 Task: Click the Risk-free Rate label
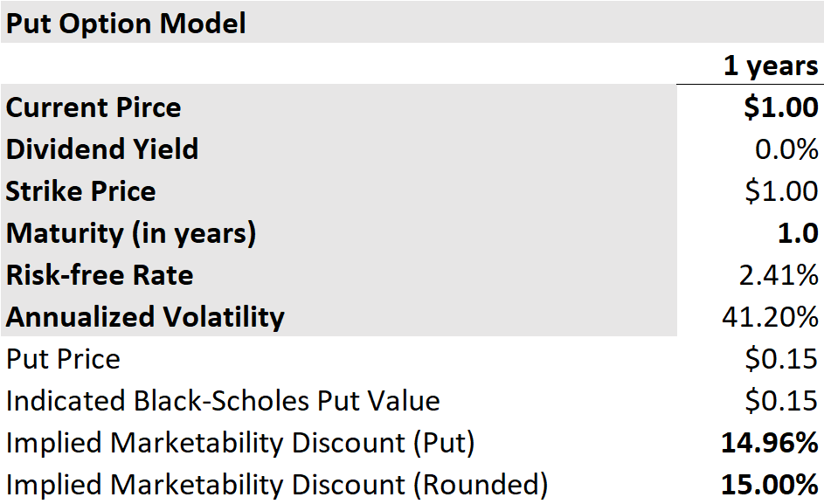point(100,275)
